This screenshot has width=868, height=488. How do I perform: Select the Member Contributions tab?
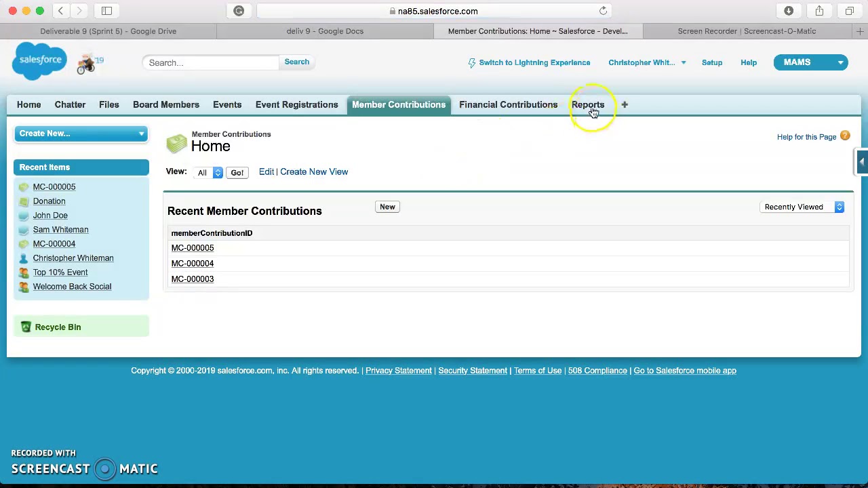pyautogui.click(x=399, y=105)
